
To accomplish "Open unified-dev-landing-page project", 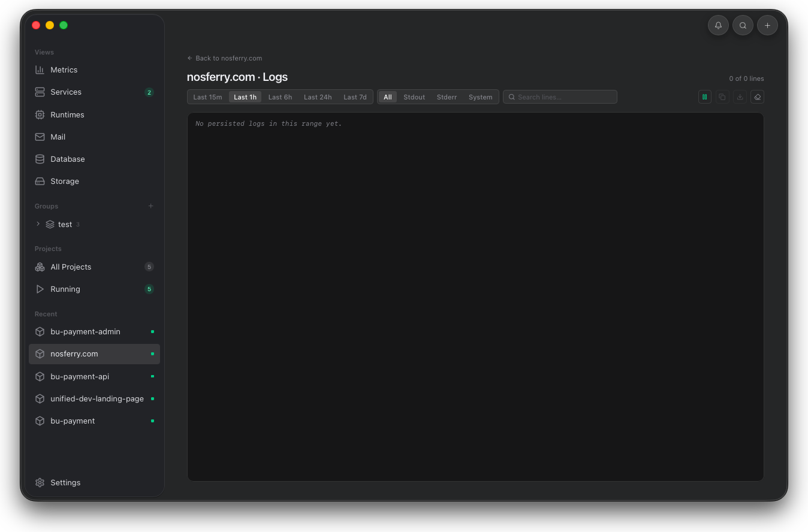I will coord(94,398).
